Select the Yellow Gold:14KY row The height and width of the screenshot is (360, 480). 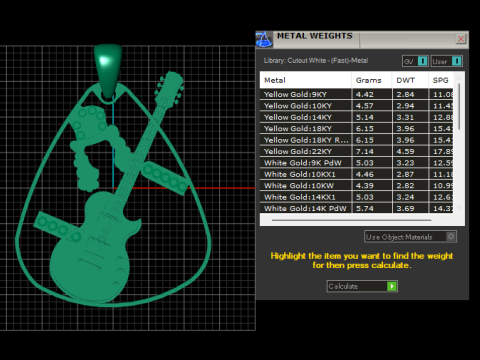point(356,117)
